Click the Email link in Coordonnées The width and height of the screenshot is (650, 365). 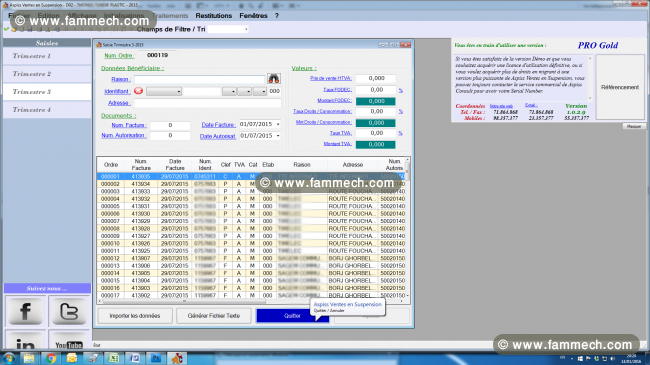[x=531, y=105]
